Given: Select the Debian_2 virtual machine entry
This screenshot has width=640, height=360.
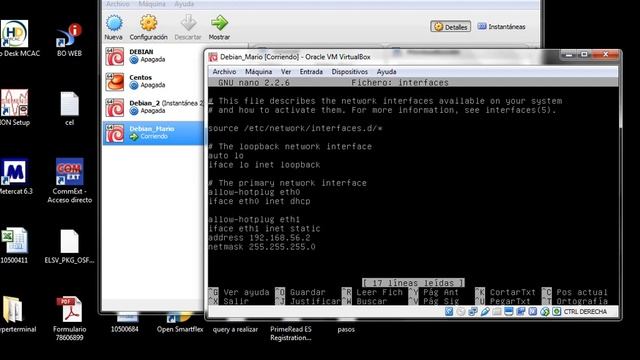Looking at the screenshot, I should tap(153, 107).
